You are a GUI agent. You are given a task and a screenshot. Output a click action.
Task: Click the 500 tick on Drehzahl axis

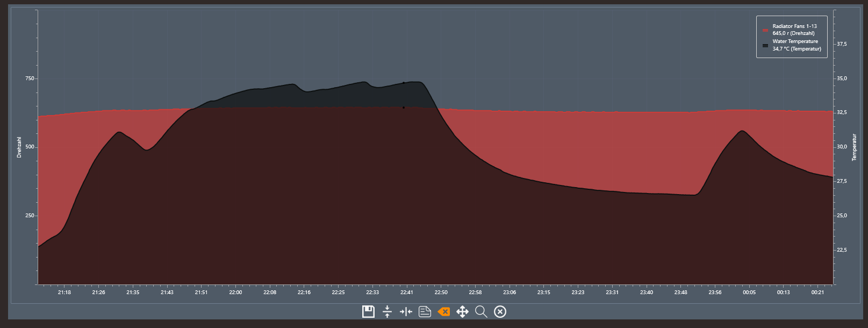pos(30,147)
